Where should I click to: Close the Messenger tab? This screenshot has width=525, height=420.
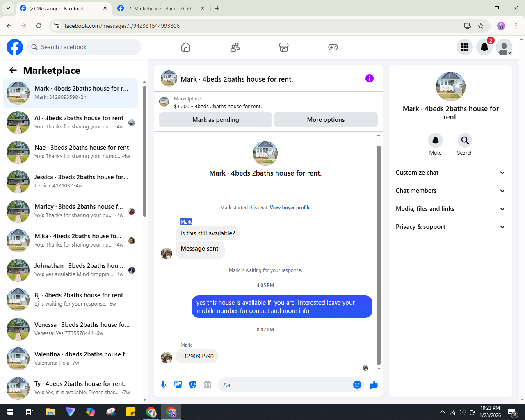pyautogui.click(x=105, y=8)
